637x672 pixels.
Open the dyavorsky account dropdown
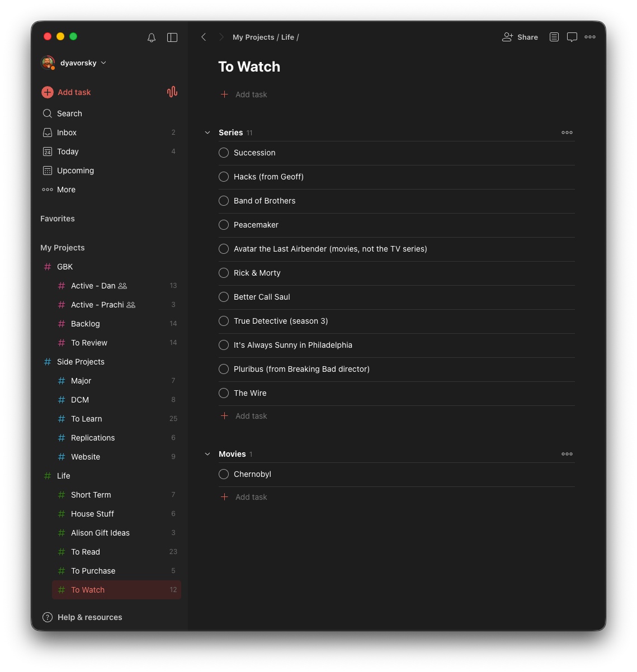tap(74, 63)
